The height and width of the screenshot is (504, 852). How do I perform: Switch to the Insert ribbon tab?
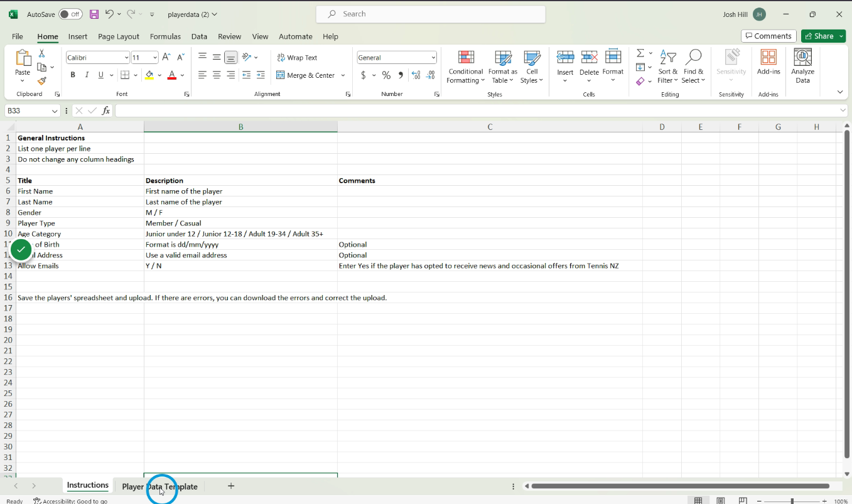click(x=78, y=36)
